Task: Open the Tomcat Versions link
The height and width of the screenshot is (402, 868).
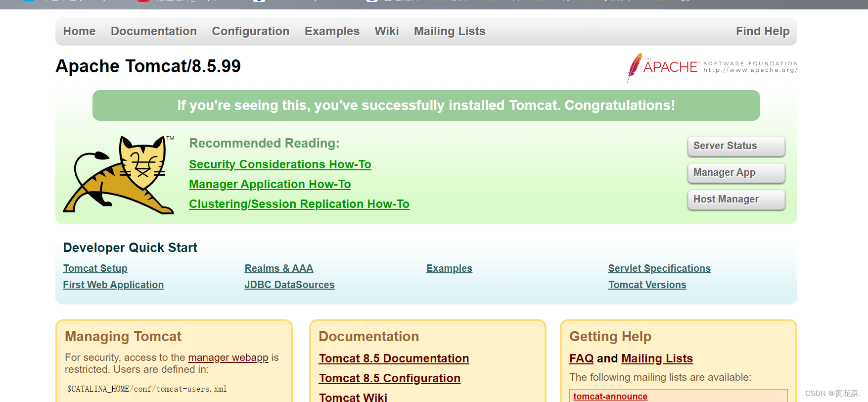Action: [647, 285]
